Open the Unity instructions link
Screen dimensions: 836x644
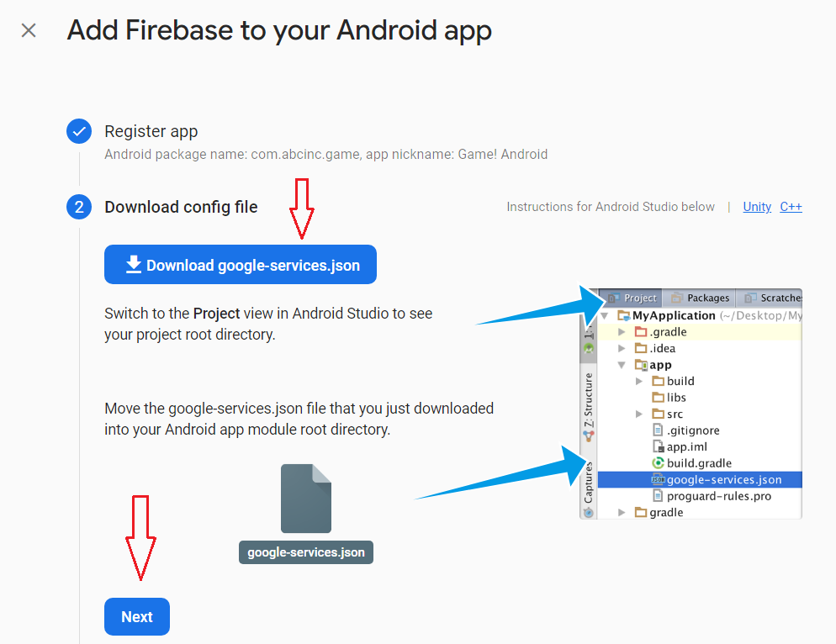[x=757, y=207]
